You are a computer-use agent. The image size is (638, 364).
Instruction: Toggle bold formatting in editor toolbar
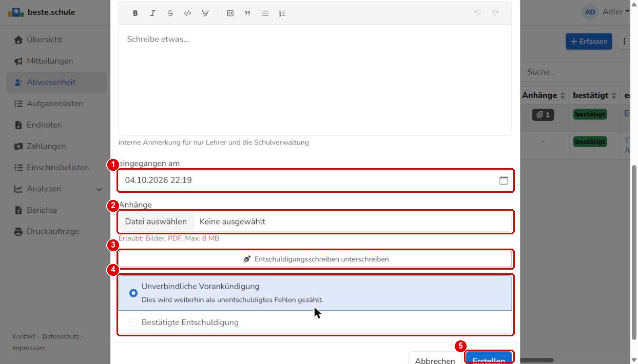tap(136, 13)
